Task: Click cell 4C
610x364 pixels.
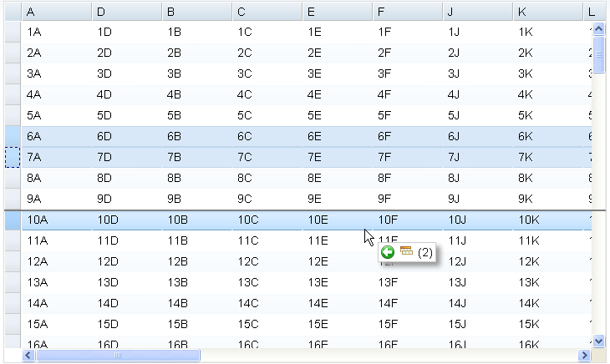Action: pyautogui.click(x=267, y=95)
